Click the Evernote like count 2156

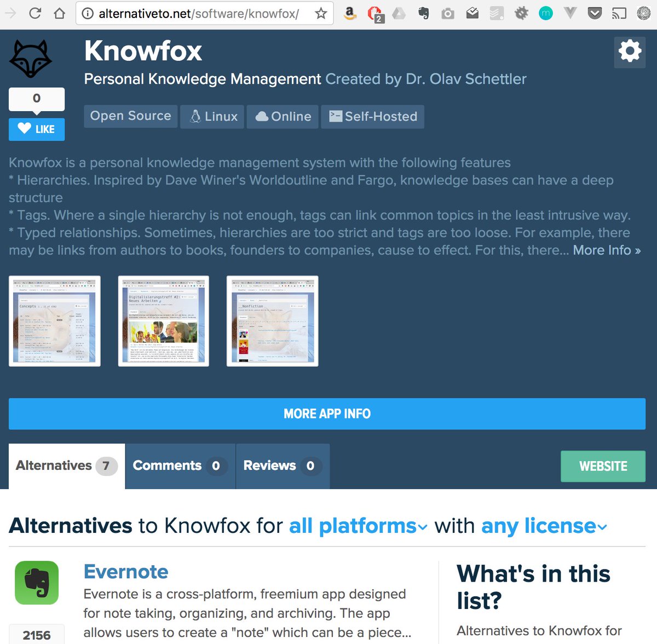(x=37, y=635)
